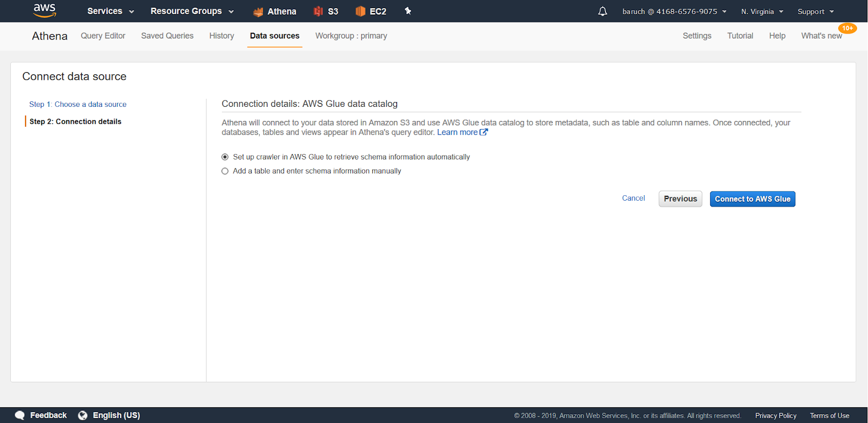Click the globe language icon
Viewport: 868px width, 423px height.
point(82,415)
